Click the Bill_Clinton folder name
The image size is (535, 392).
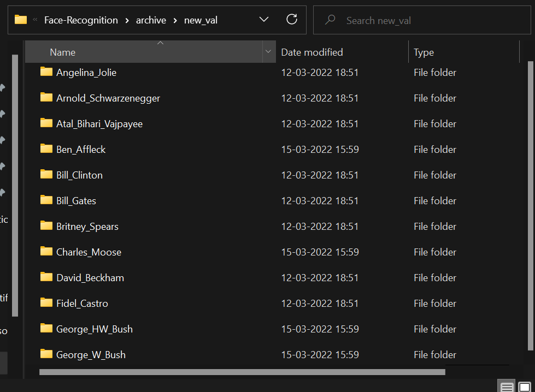(x=79, y=175)
